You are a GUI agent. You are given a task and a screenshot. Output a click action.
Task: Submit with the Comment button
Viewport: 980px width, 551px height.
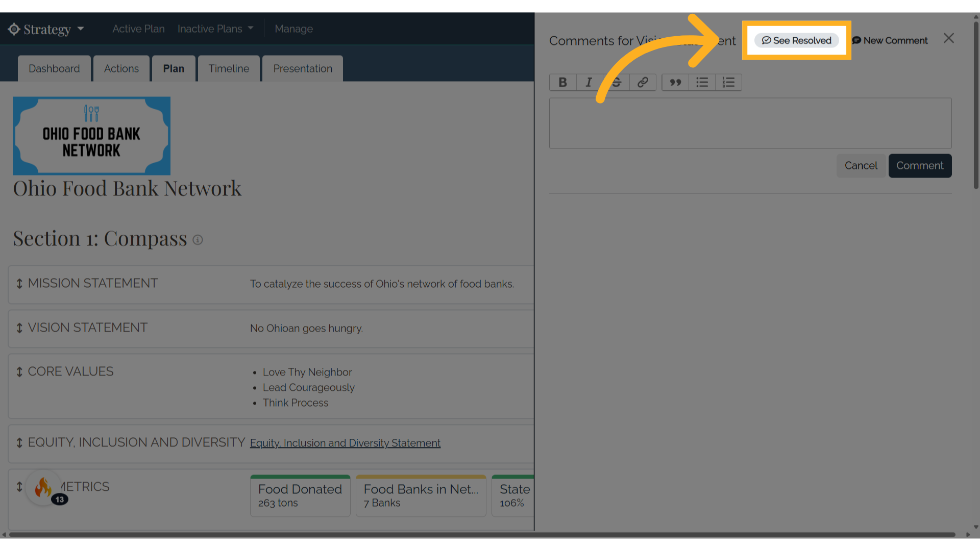[920, 166]
